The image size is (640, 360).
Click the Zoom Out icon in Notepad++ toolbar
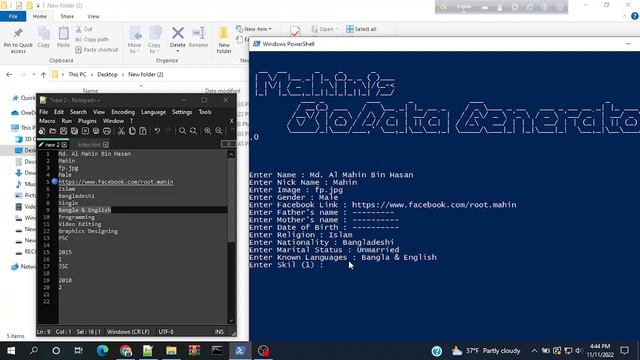tap(219, 131)
